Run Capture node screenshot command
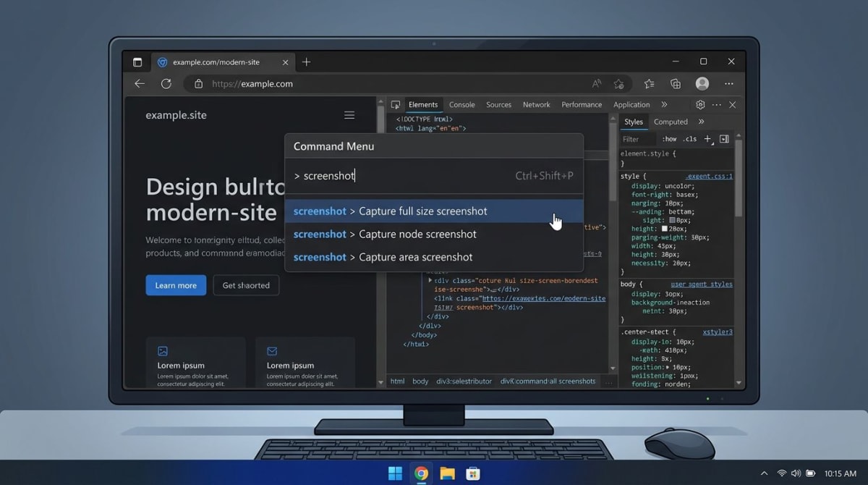The height and width of the screenshot is (485, 868). tap(434, 235)
